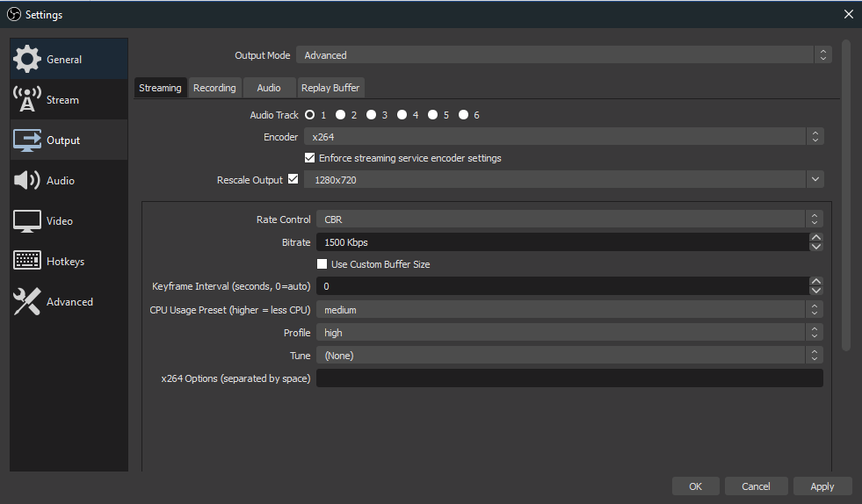
Task: Select General in the settings sidebar
Action: (69, 59)
